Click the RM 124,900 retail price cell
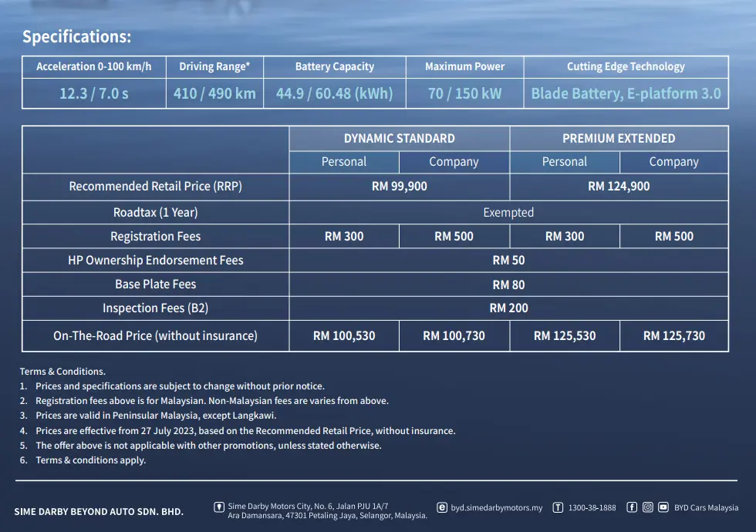The width and height of the screenshot is (756, 532). click(619, 187)
